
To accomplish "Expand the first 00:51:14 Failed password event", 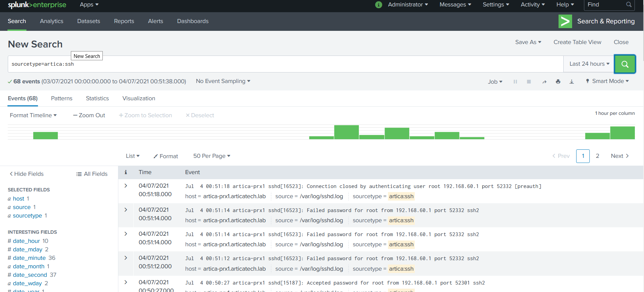I will coord(126,210).
